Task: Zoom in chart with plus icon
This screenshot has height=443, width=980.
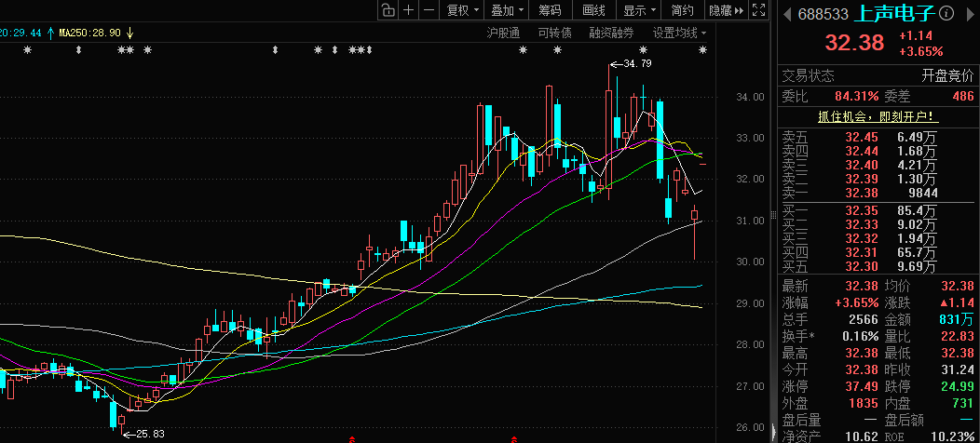Action: pos(409,10)
